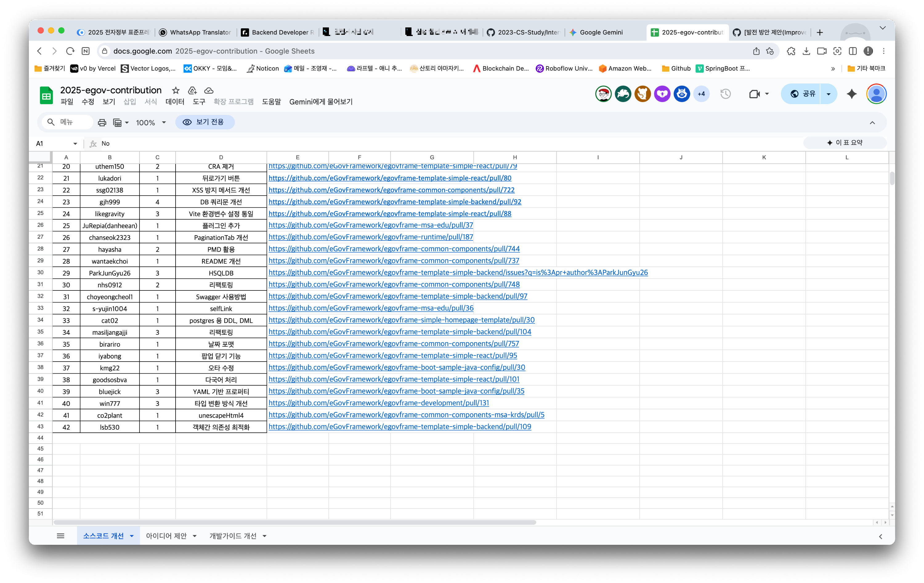This screenshot has width=924, height=583.
Task: Open the browser share icon
Action: pos(756,51)
